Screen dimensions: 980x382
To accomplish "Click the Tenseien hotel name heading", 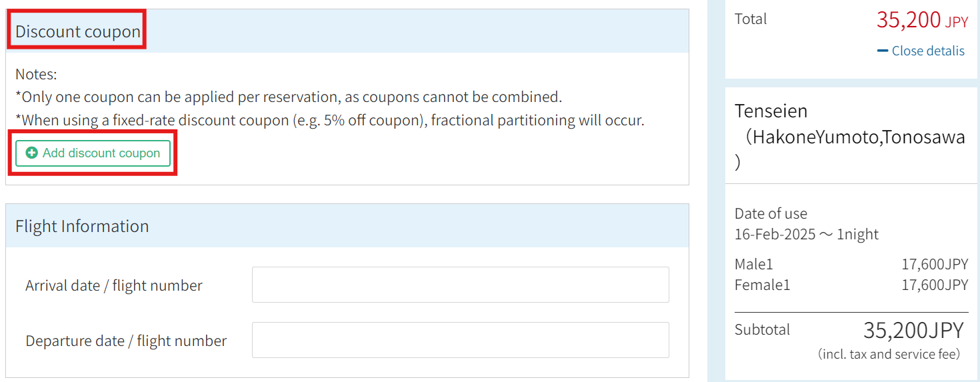I will point(771,111).
